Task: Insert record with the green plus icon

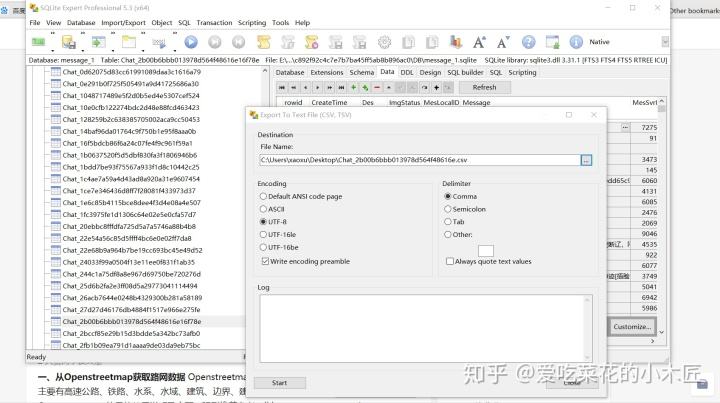Action: click(x=353, y=87)
